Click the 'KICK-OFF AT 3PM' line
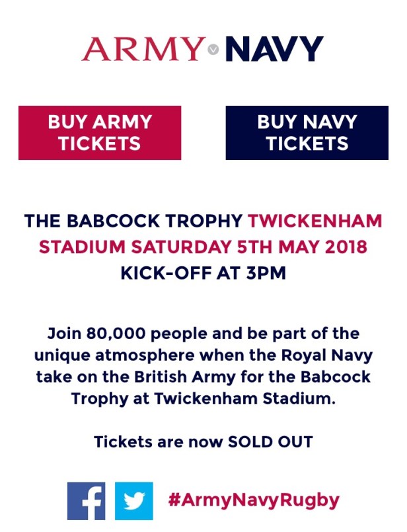The height and width of the screenshot is (532, 407). [x=203, y=273]
